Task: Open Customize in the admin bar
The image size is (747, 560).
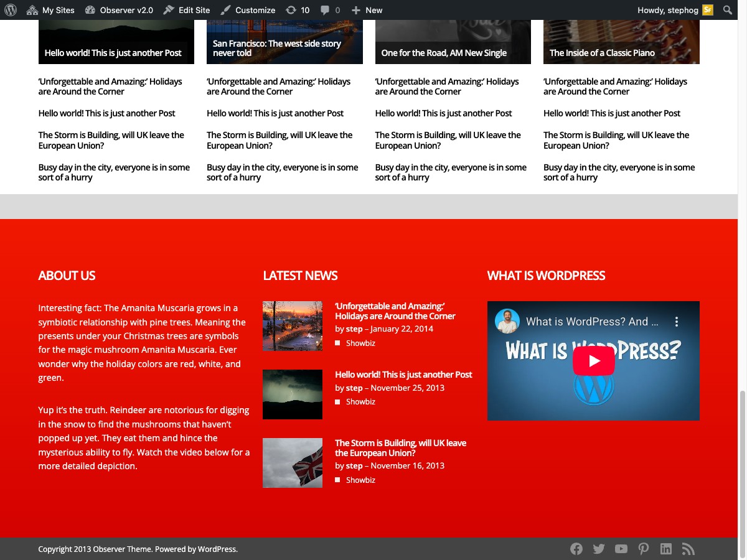Action: [248, 10]
